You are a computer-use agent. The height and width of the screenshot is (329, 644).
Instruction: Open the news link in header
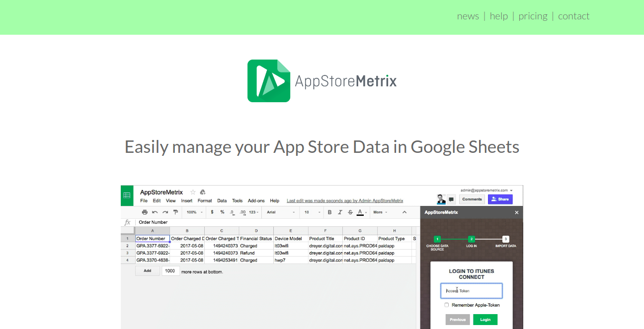(x=468, y=16)
